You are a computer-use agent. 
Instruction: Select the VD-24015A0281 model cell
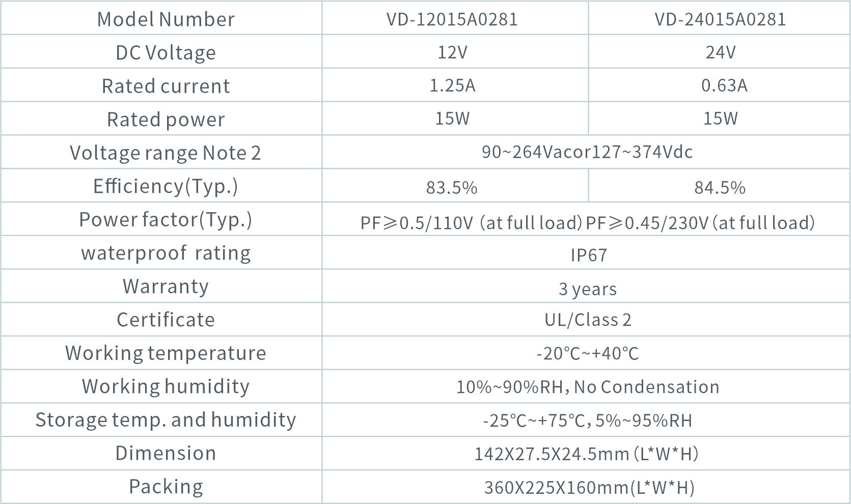720,19
